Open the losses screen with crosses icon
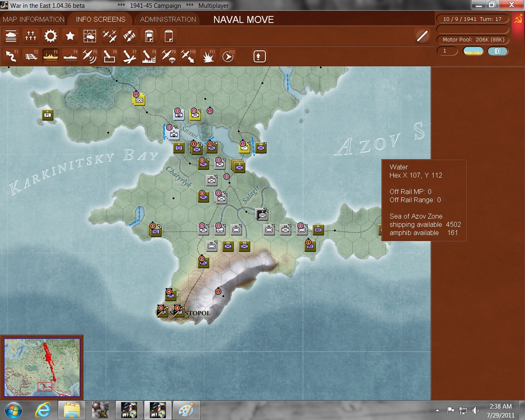 point(31,36)
